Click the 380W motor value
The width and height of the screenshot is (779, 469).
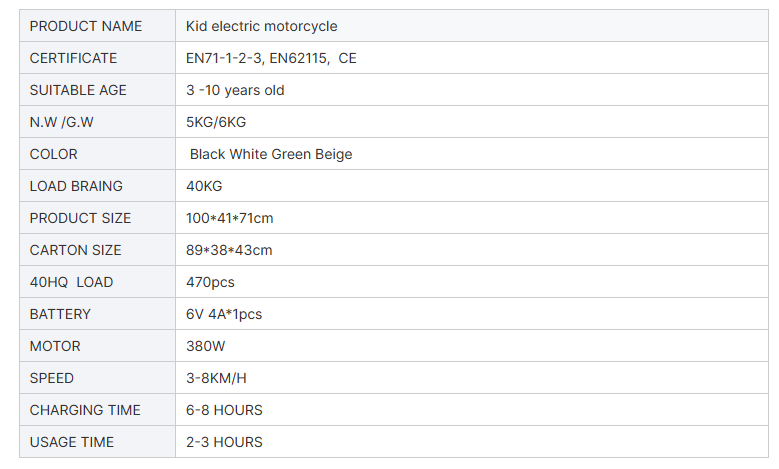(206, 346)
